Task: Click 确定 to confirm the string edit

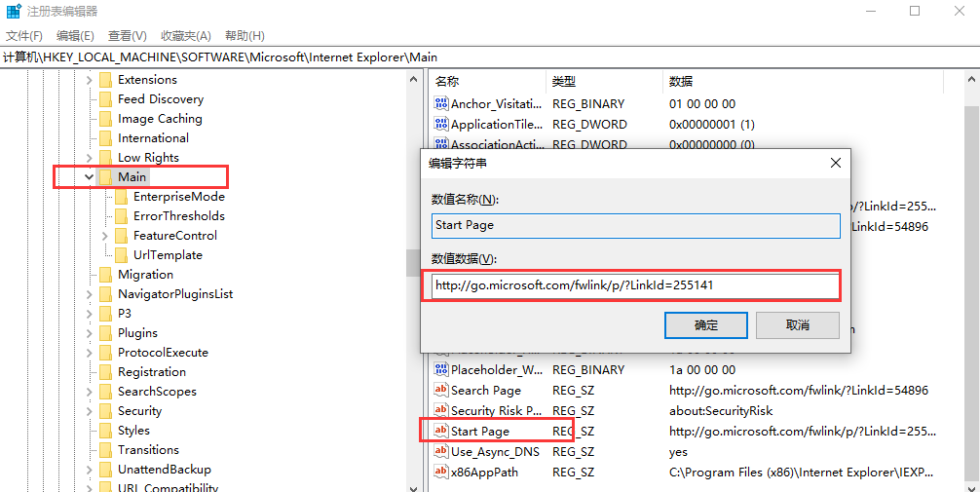Action: coord(706,325)
